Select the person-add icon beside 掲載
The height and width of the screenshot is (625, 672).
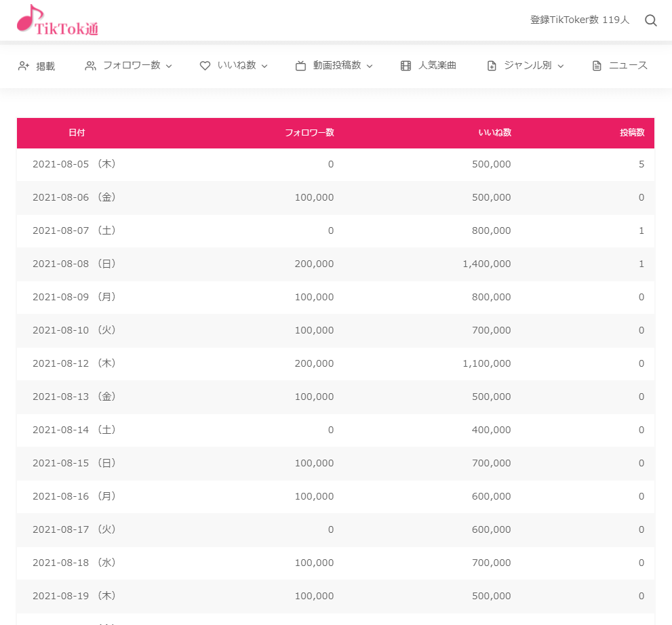click(22, 65)
